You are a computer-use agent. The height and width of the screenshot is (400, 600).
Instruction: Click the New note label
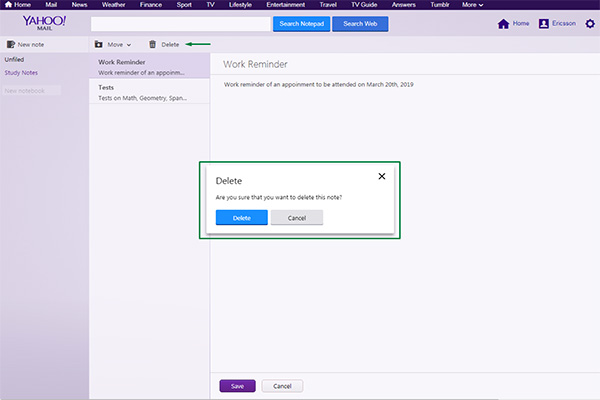(31, 44)
